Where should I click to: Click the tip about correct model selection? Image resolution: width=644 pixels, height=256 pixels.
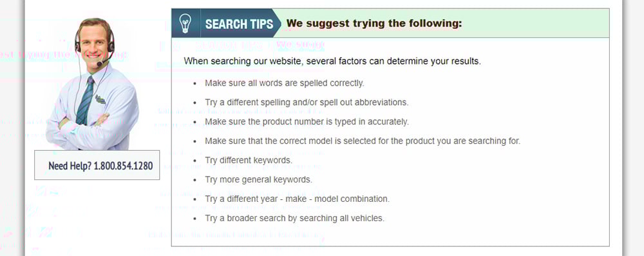pyautogui.click(x=363, y=141)
